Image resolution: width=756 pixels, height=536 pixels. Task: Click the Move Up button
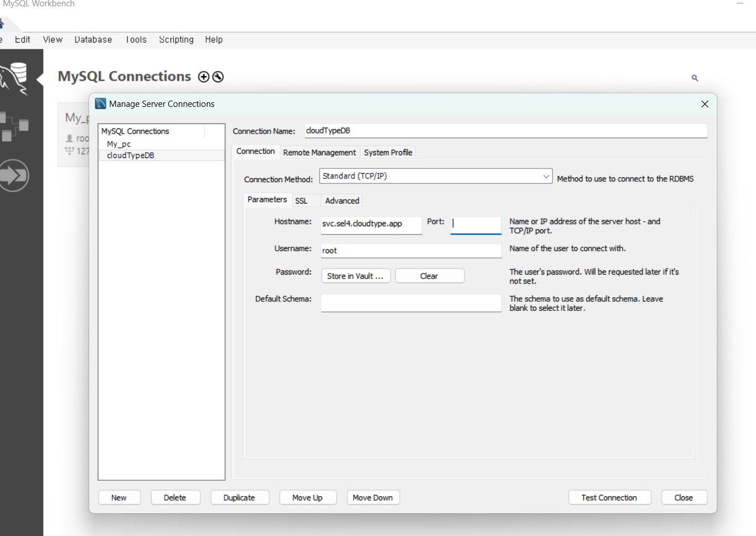307,497
